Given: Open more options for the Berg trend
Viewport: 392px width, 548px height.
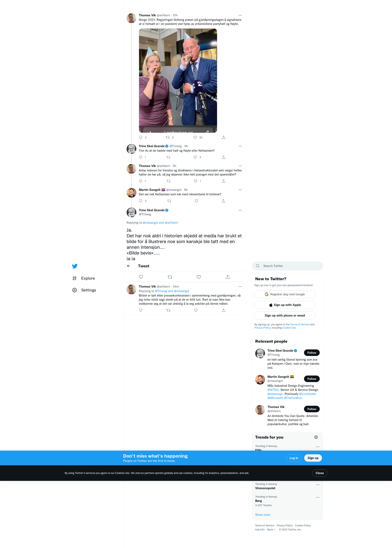Looking at the screenshot, I should tap(318, 497).
